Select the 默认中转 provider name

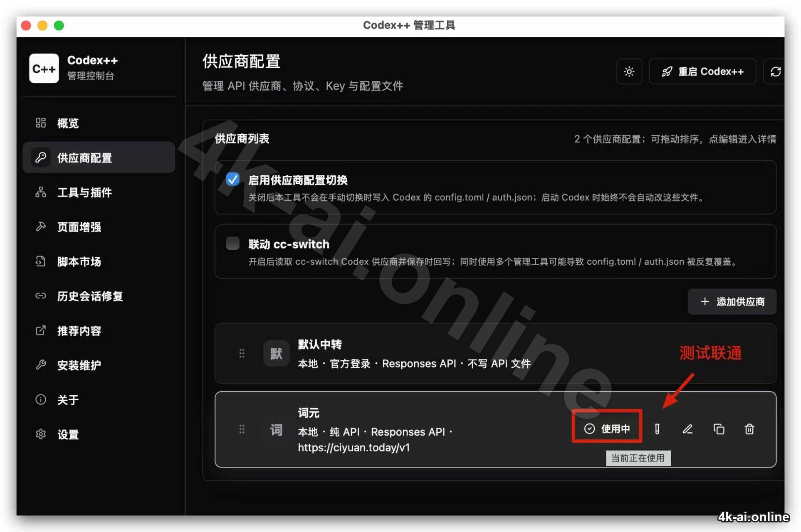[320, 344]
